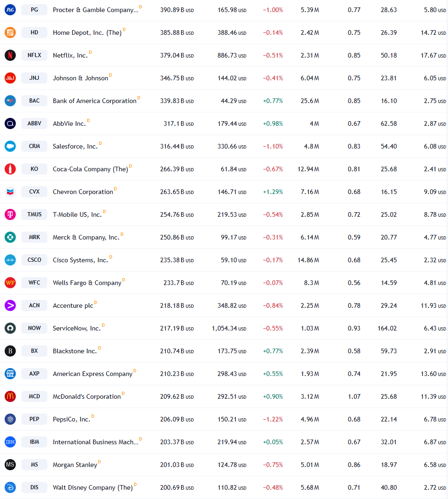Open Cisco Systems, Inc. link

click(80, 260)
